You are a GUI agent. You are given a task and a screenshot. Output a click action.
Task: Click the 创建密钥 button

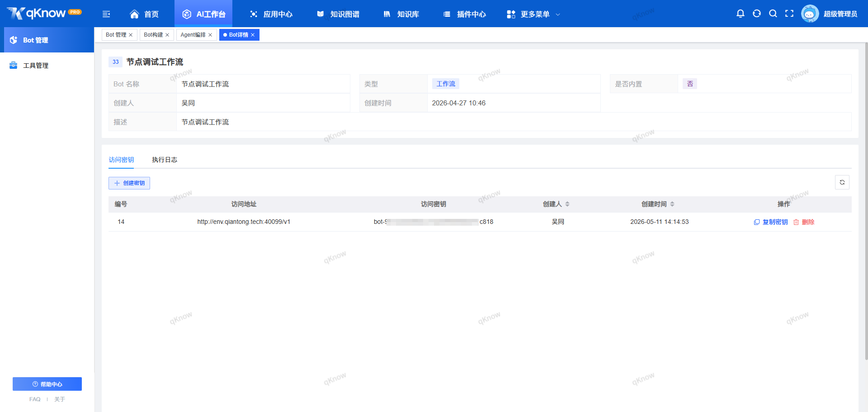point(129,183)
